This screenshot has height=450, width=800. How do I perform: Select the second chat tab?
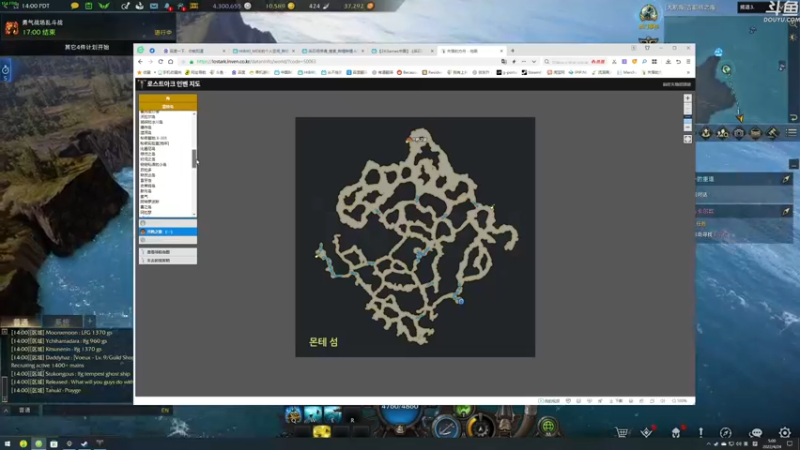pos(62,322)
